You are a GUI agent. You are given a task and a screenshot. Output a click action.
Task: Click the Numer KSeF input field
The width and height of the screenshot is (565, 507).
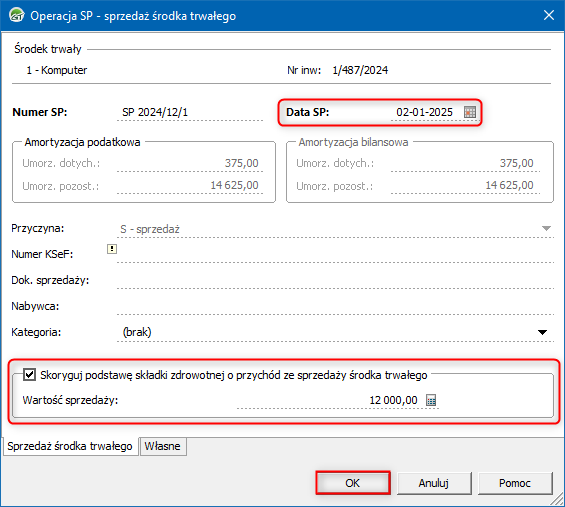(x=335, y=254)
